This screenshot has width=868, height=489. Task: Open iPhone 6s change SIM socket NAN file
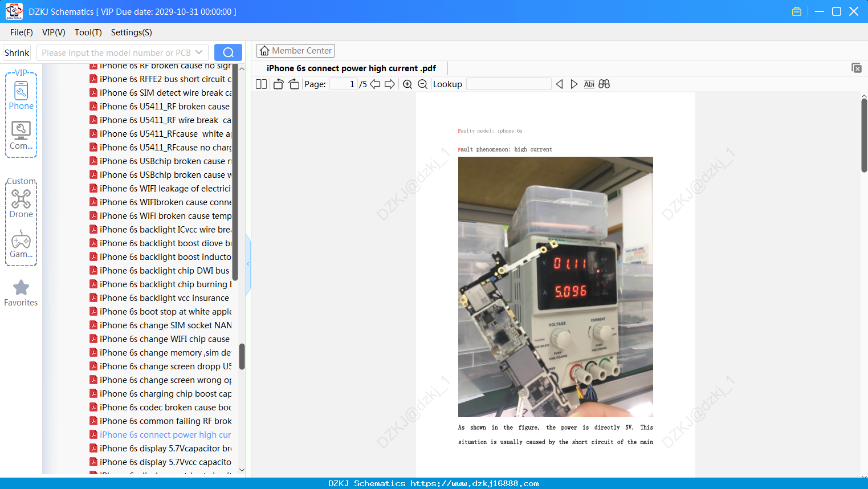[x=165, y=325]
